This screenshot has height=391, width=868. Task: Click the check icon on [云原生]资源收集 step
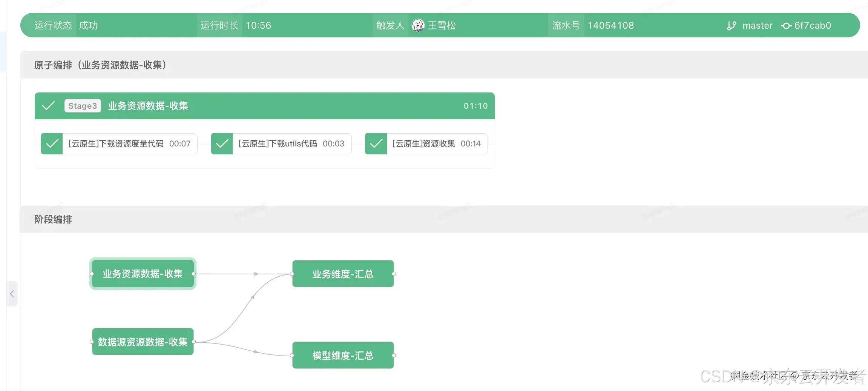[376, 143]
